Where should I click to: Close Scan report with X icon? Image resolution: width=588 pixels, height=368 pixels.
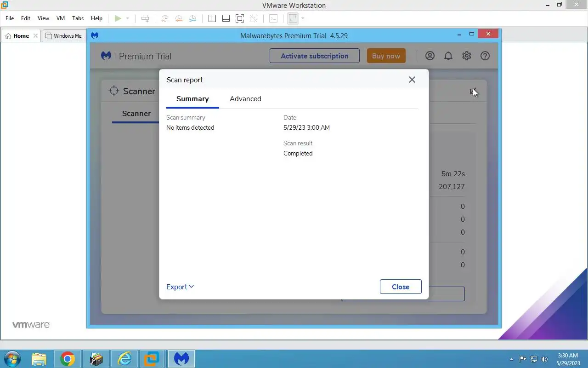pos(412,80)
